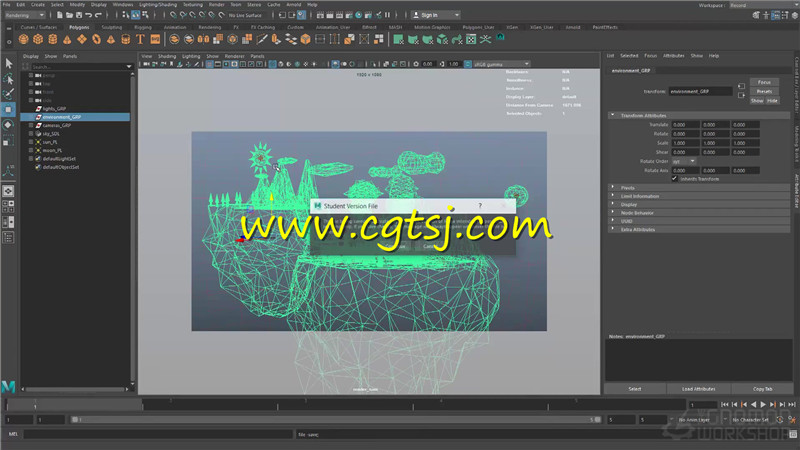Select the arrow Select tool in toolbox
Screen dimensions: 800x450
(9, 63)
